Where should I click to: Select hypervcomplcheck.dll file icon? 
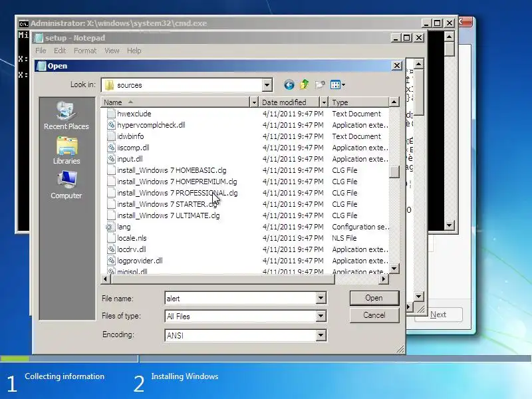coord(111,125)
